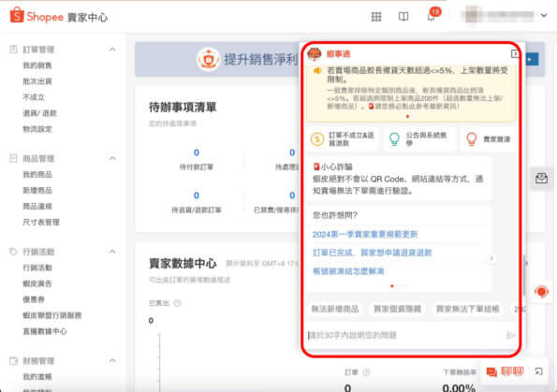Select 蝦皮廣告 in the sidebar
Viewport: 557px width, 392px height.
tap(37, 283)
